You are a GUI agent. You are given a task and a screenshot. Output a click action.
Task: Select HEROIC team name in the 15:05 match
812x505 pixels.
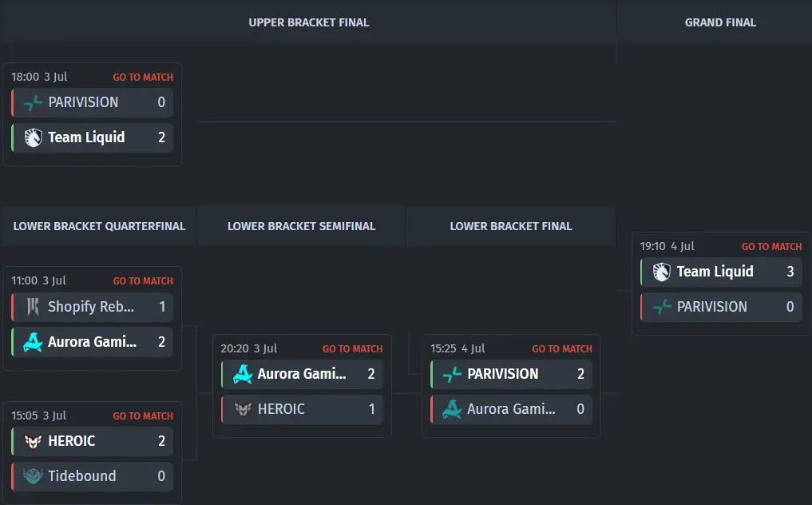pyautogui.click(x=72, y=441)
